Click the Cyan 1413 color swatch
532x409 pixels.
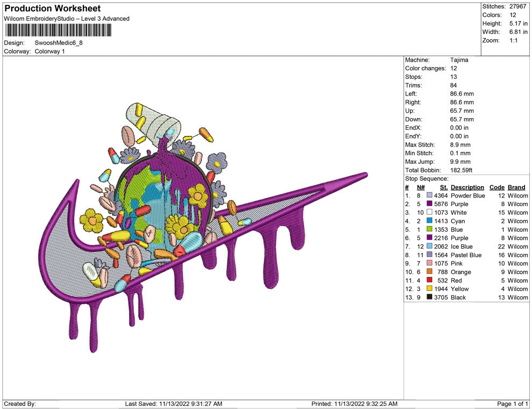tap(429, 221)
